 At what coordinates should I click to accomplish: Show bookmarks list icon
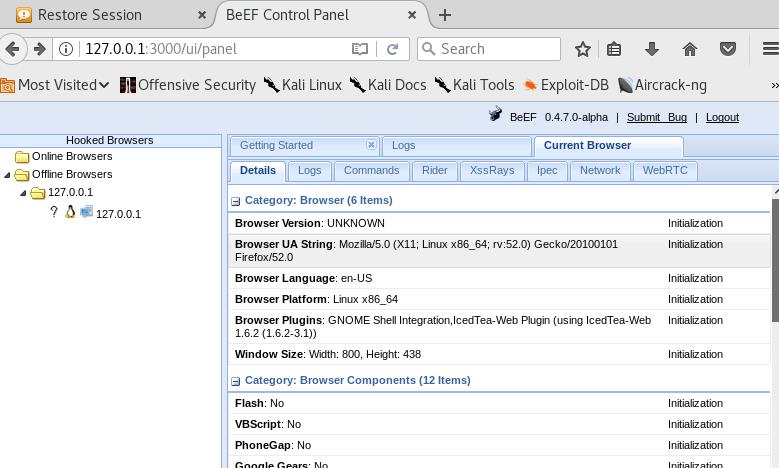point(614,49)
